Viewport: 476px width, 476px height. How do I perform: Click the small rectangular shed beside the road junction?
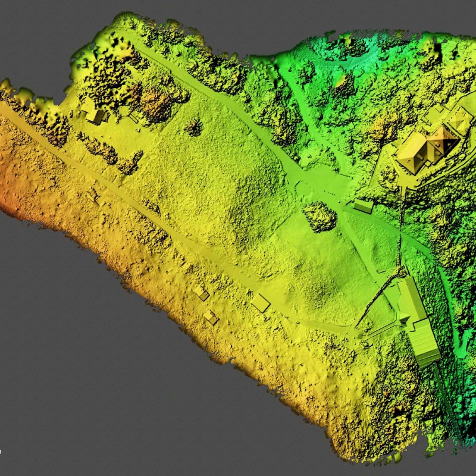(x=363, y=206)
